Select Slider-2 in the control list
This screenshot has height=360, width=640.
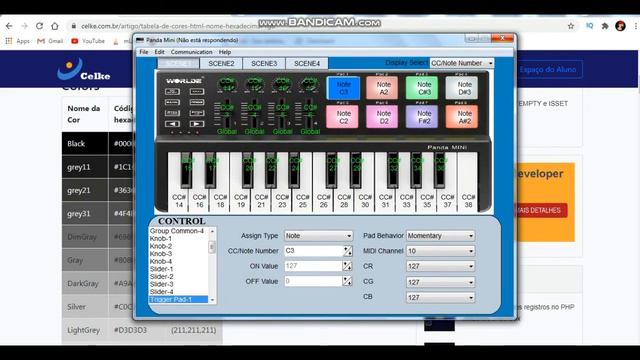(161, 276)
